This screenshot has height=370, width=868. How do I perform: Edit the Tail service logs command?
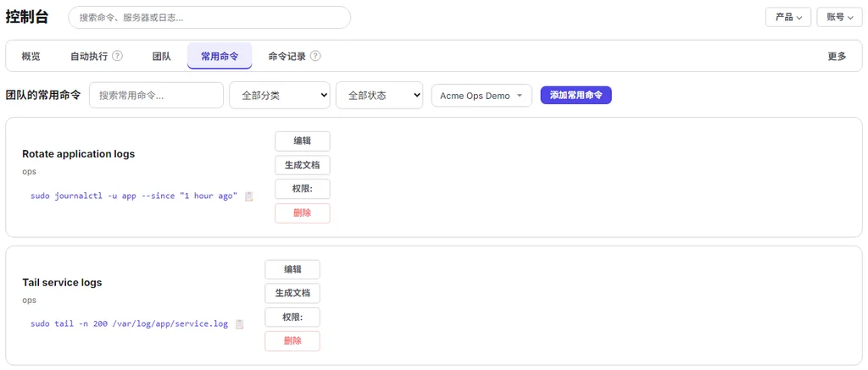point(292,269)
